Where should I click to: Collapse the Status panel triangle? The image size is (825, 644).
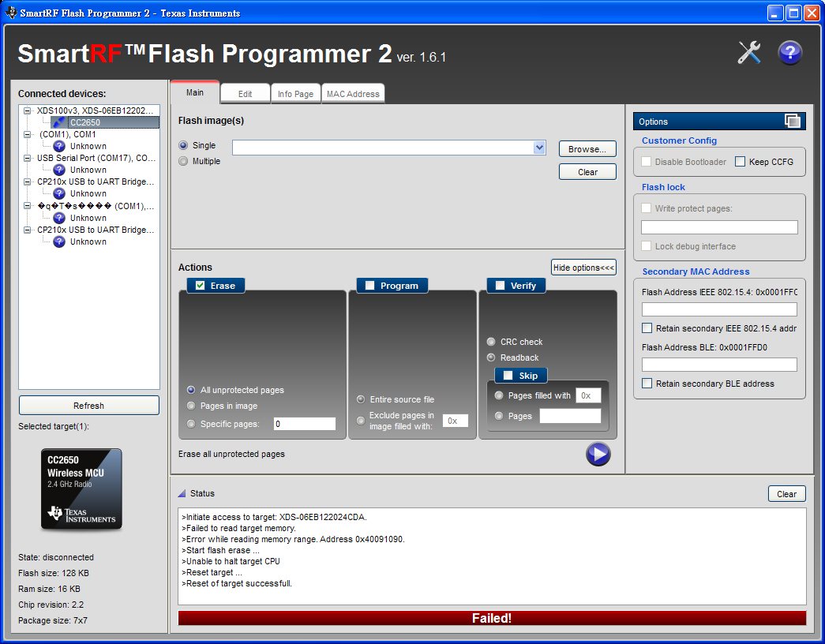182,493
